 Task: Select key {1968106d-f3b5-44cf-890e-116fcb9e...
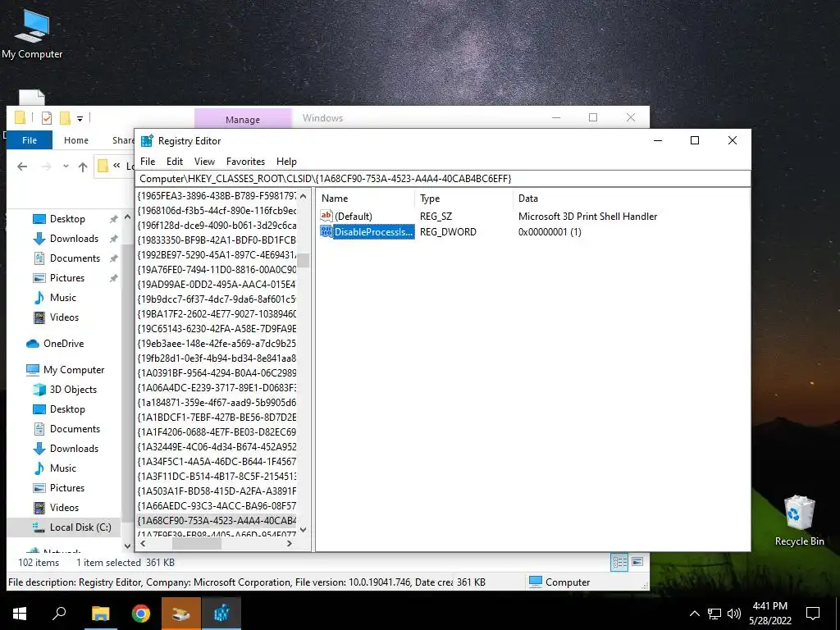point(217,211)
